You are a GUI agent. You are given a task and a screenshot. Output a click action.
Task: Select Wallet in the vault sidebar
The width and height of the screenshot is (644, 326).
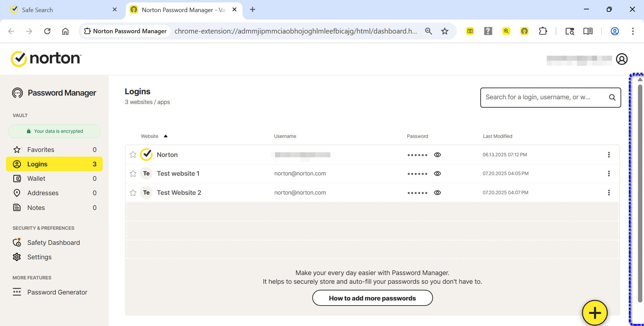tap(36, 178)
